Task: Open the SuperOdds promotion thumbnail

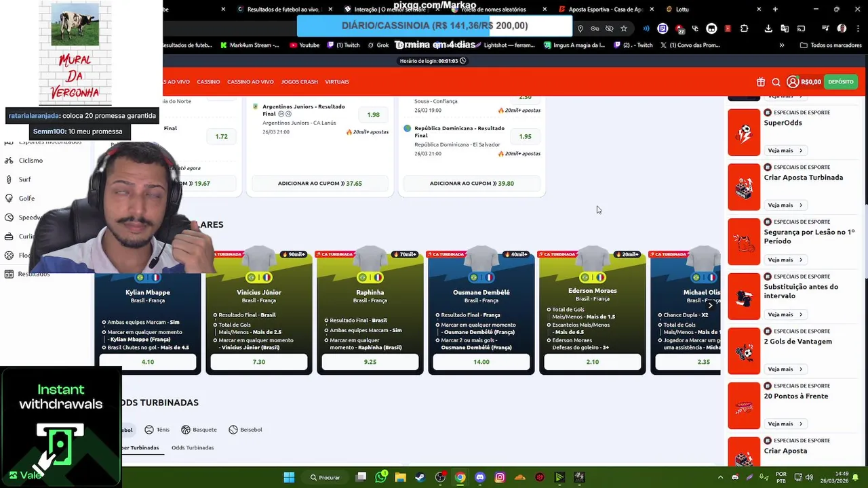Action: click(744, 132)
